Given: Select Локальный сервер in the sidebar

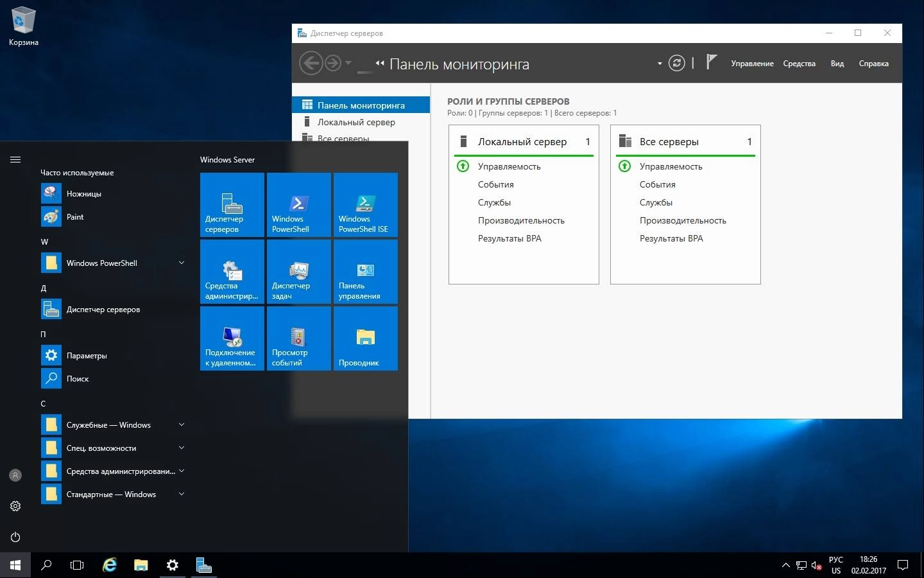Looking at the screenshot, I should pos(361,122).
